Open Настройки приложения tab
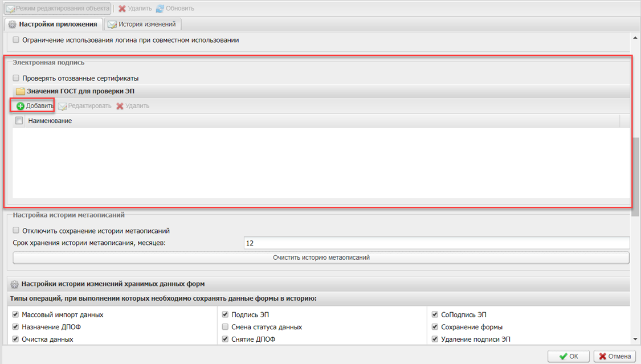Viewport: 641px width, 364px height. click(53, 24)
